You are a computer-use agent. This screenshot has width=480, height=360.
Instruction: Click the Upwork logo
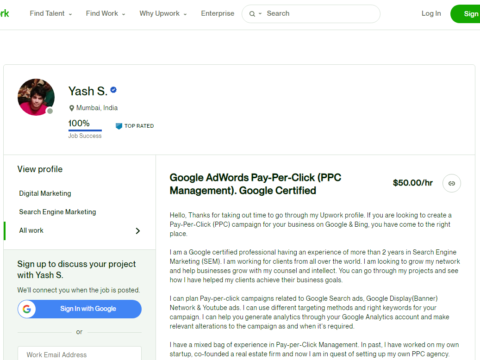point(4,13)
